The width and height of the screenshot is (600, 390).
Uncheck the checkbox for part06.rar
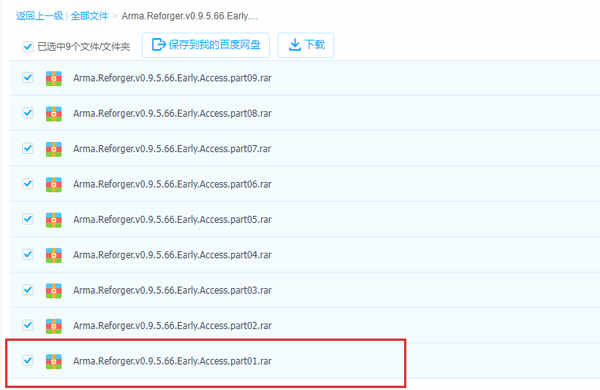(28, 183)
